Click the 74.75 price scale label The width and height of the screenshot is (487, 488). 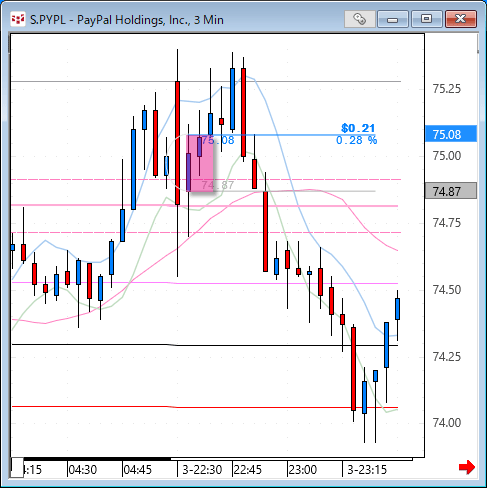(x=447, y=223)
